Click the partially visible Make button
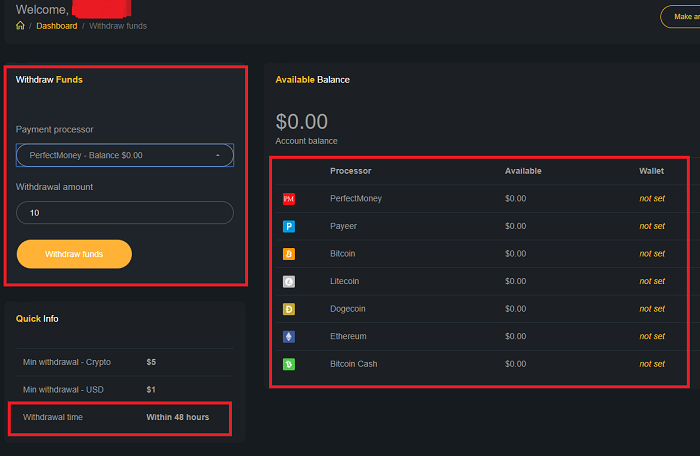 tap(680, 17)
